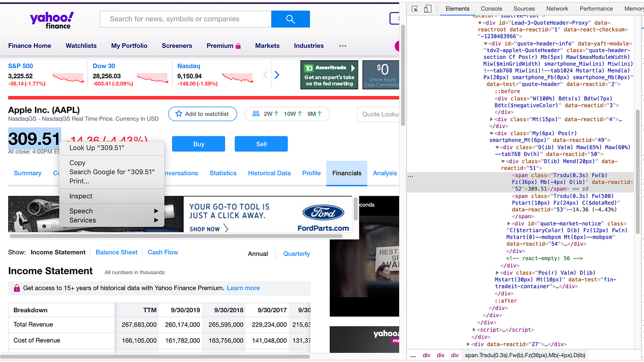Choose Print... in the context menu
644x362 pixels.
pos(112,181)
